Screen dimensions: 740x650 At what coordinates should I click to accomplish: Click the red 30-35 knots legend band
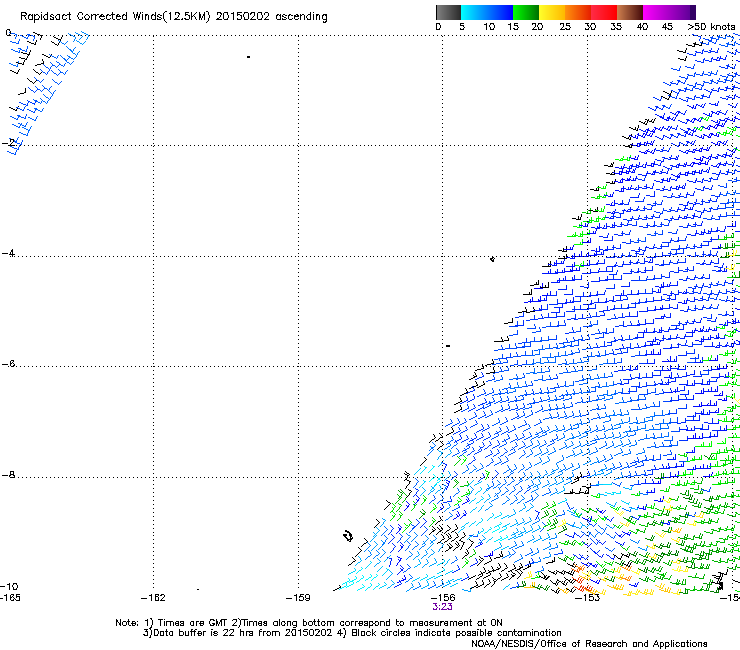pyautogui.click(x=604, y=12)
